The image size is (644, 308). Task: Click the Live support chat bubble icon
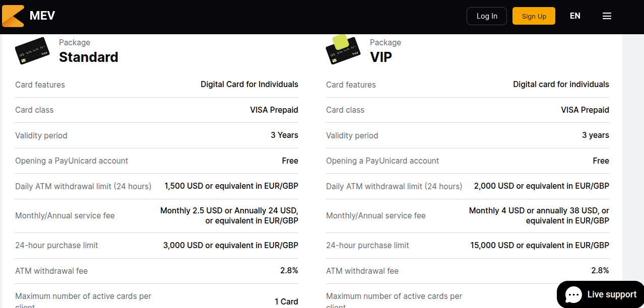pos(573,295)
